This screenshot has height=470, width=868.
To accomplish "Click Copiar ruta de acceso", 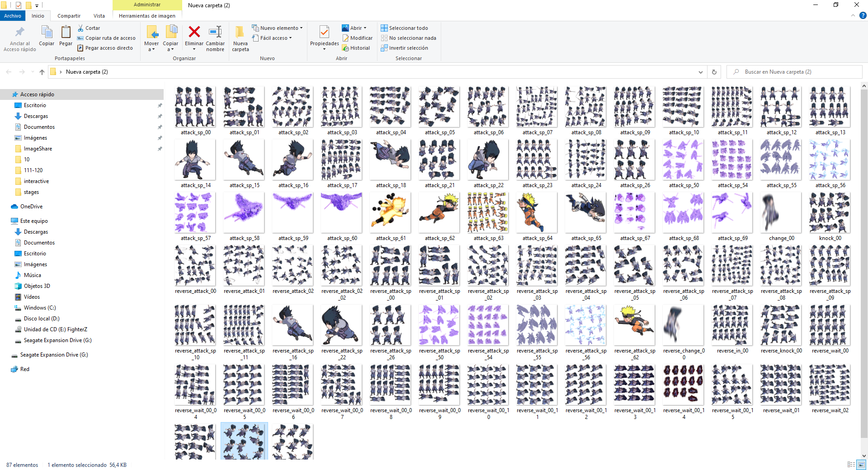I will coord(106,38).
